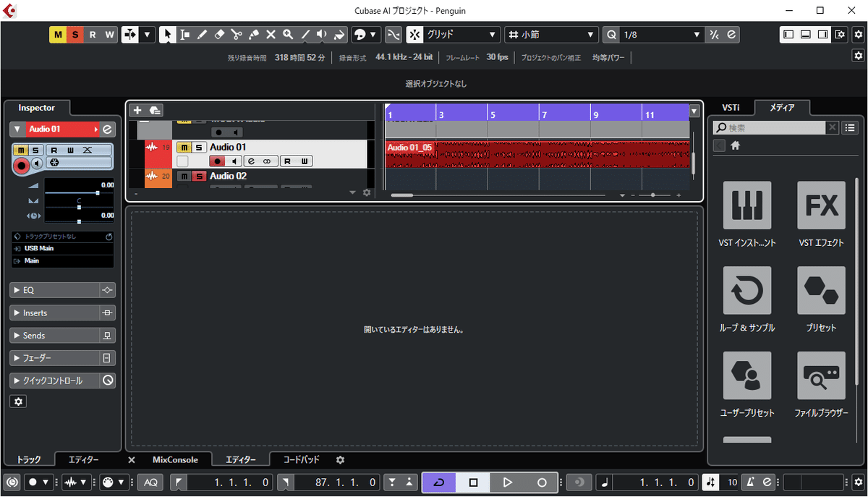Mute the Audio 01 track
The height and width of the screenshot is (497, 868).
pyautogui.click(x=184, y=147)
